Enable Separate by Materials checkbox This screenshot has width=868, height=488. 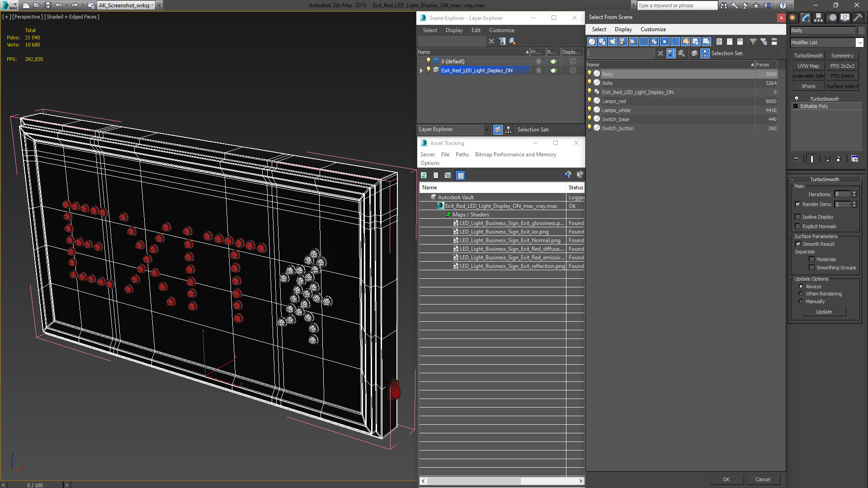pyautogui.click(x=811, y=259)
